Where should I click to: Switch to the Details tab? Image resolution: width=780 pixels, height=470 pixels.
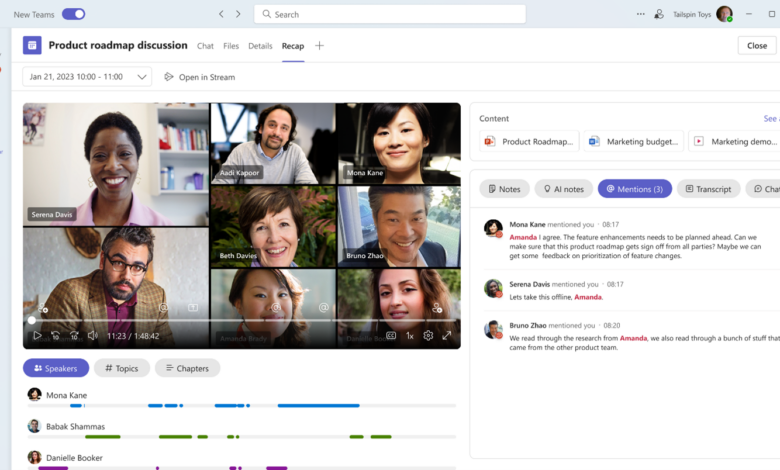point(260,46)
